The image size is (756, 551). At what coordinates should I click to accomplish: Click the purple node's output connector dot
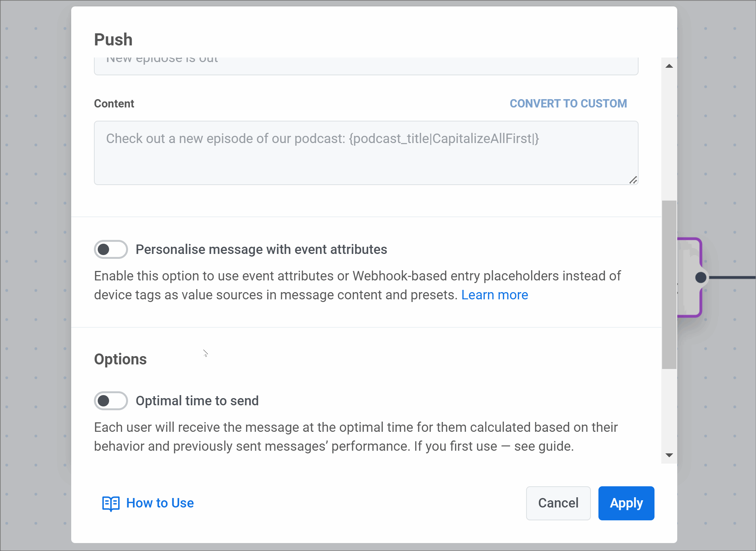(x=701, y=277)
